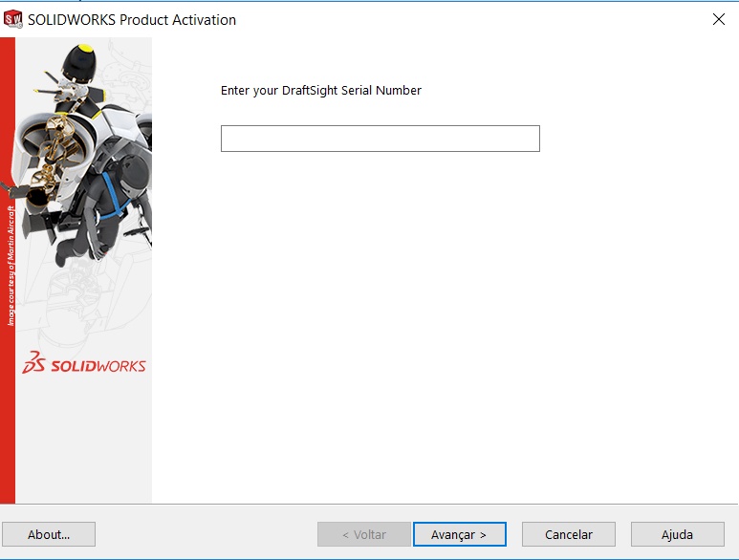The image size is (739, 560).
Task: Click the SOLIDWORKS icon in the title bar
Action: 12,19
